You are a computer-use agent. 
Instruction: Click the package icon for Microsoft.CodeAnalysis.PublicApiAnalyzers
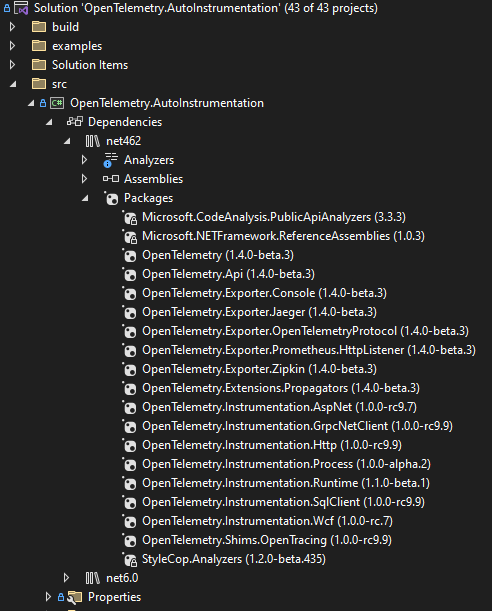click(130, 217)
